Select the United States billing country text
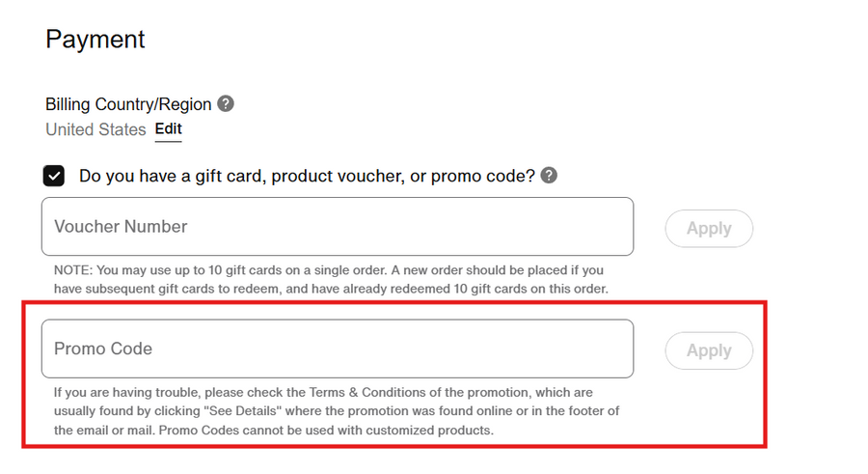This screenshot has width=868, height=474. (95, 129)
